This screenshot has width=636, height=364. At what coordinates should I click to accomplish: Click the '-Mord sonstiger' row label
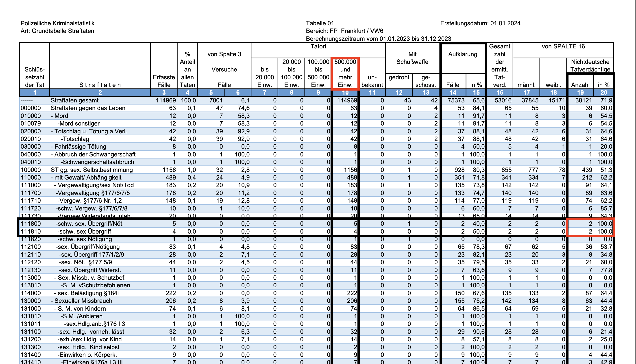coord(78,123)
